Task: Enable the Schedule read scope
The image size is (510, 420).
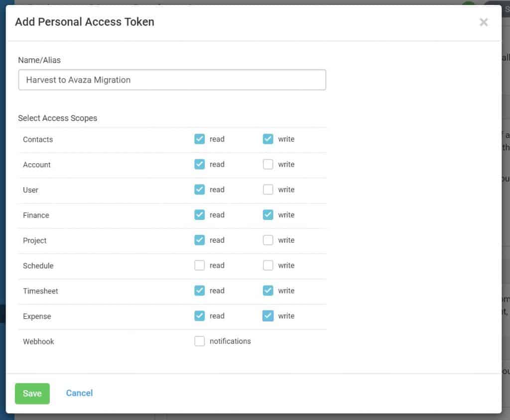Action: click(x=199, y=265)
